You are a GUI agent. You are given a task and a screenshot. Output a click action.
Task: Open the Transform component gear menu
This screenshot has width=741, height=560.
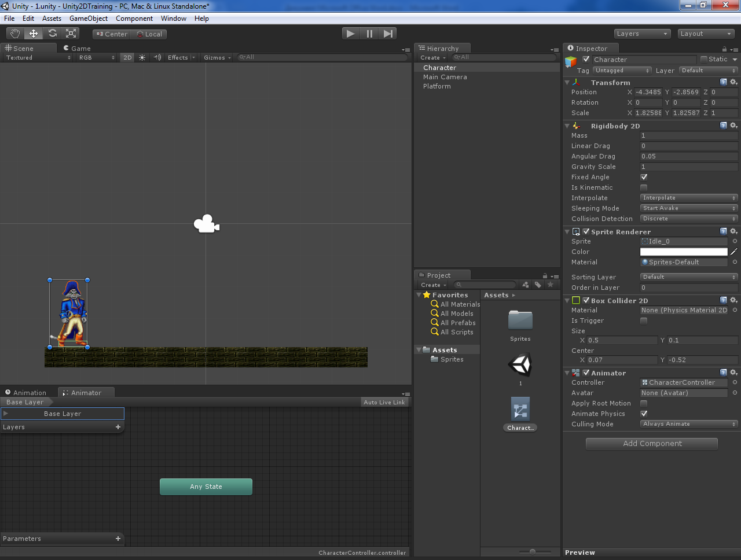733,82
